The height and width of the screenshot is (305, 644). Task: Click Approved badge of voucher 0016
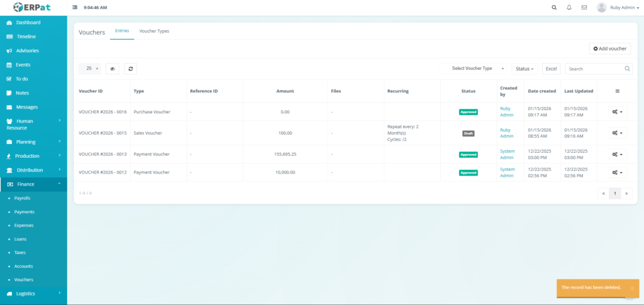[x=468, y=112]
